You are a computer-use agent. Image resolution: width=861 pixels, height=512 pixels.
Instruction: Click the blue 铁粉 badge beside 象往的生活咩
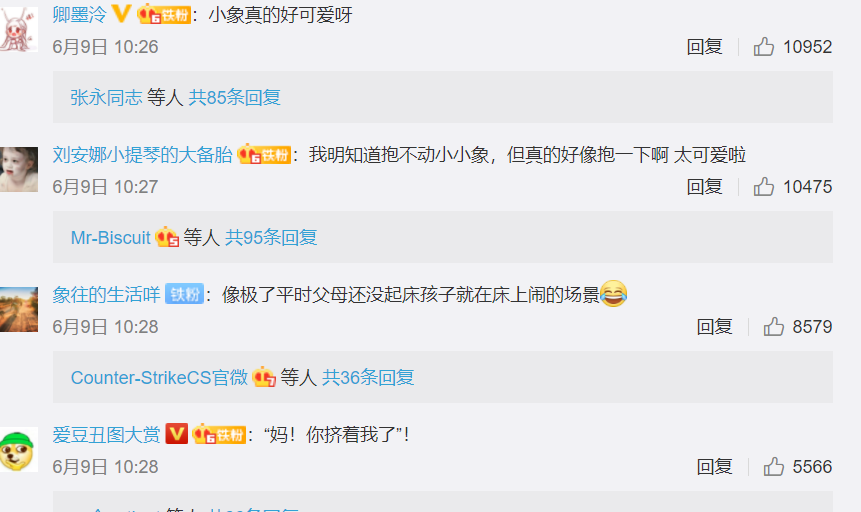(x=184, y=294)
